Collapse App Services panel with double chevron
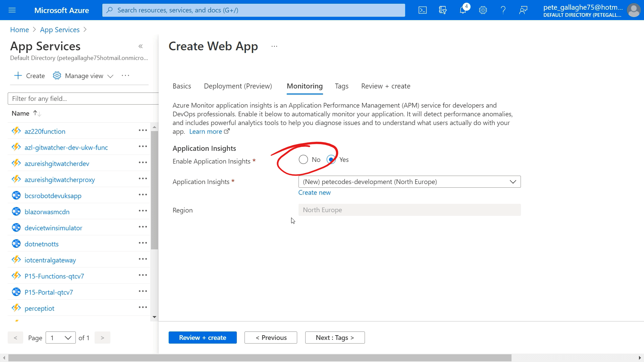The image size is (644, 362). [x=141, y=46]
